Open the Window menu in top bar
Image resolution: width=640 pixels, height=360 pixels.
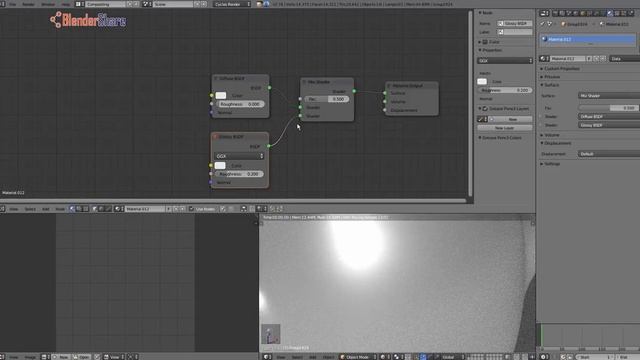coord(48,4)
